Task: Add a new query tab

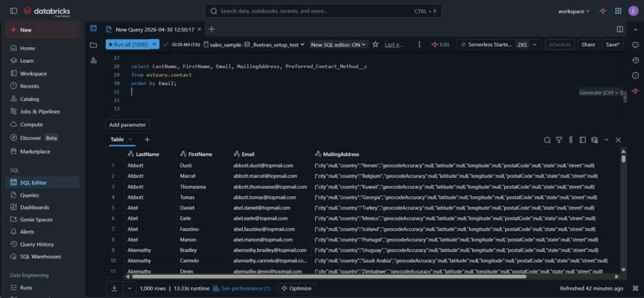Action: [x=211, y=29]
